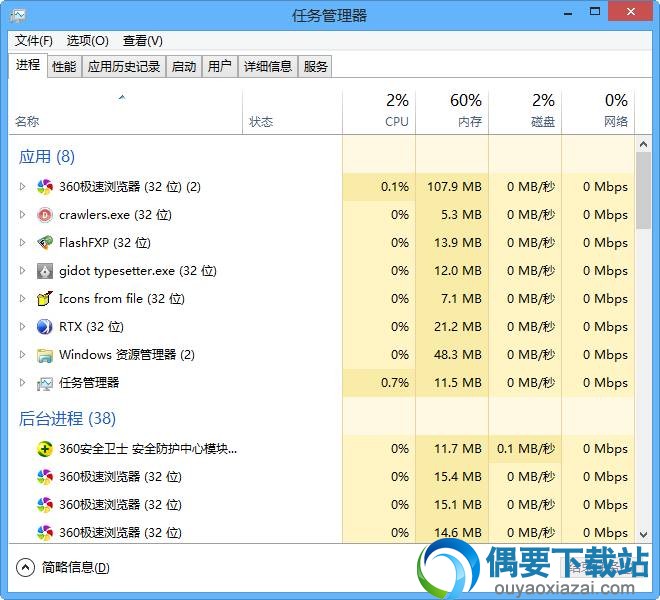Expand the Icons from file row
This screenshot has width=660, height=600.
coord(22,298)
